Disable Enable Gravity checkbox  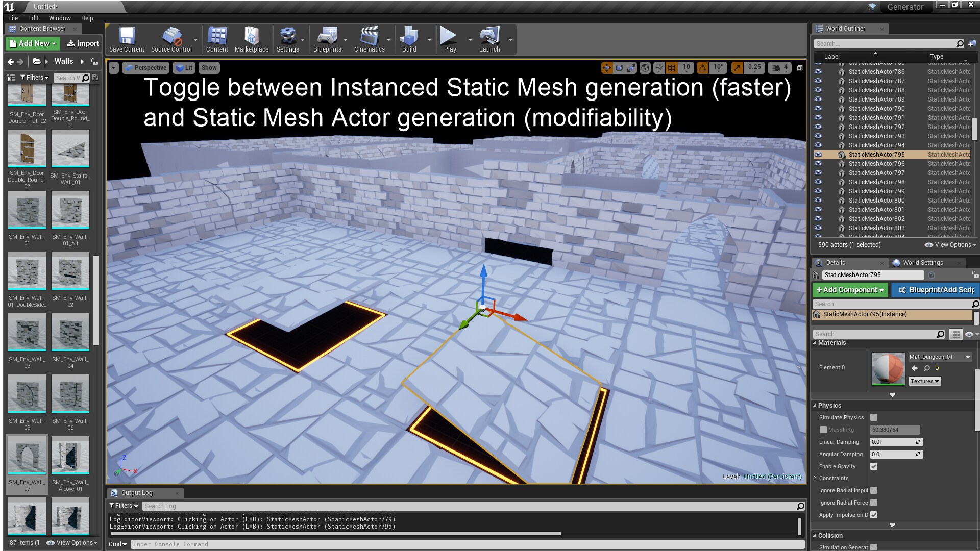pyautogui.click(x=874, y=466)
